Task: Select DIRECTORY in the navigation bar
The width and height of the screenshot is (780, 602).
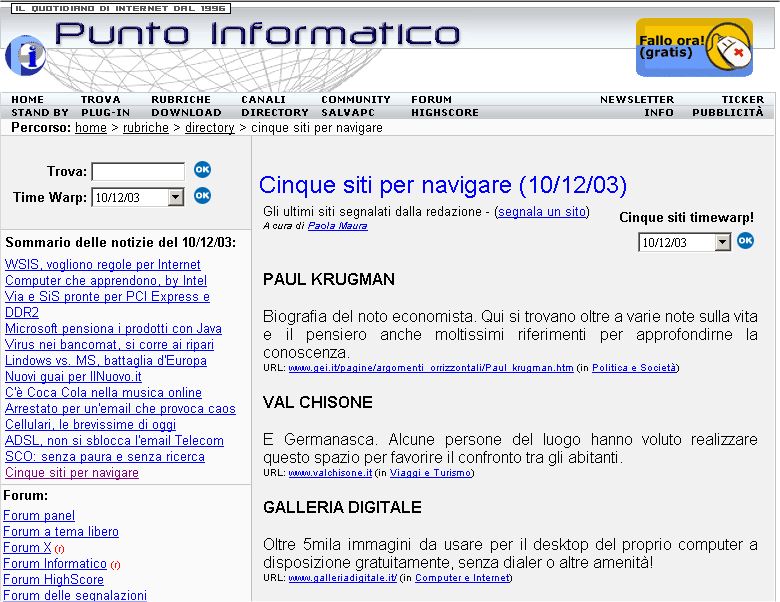Action: coord(275,112)
